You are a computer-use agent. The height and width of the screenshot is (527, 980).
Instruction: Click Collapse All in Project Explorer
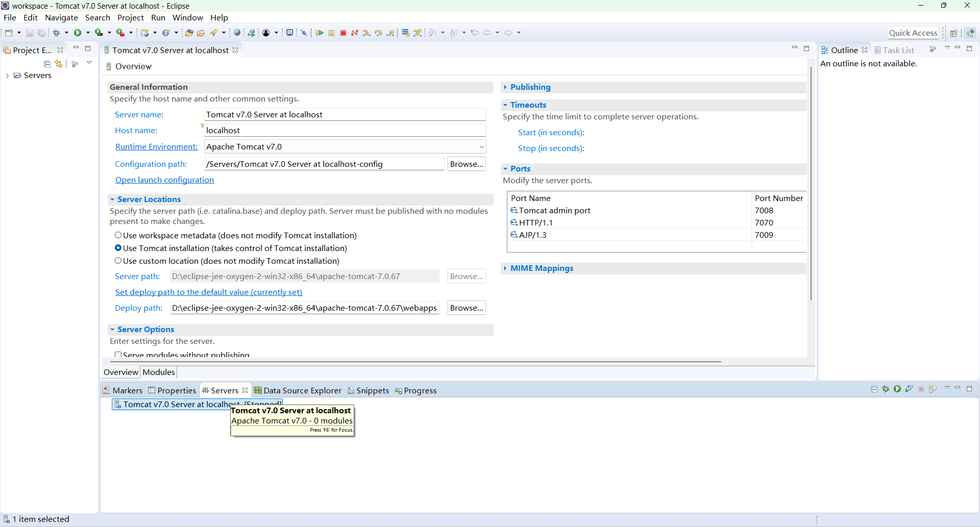click(x=47, y=64)
